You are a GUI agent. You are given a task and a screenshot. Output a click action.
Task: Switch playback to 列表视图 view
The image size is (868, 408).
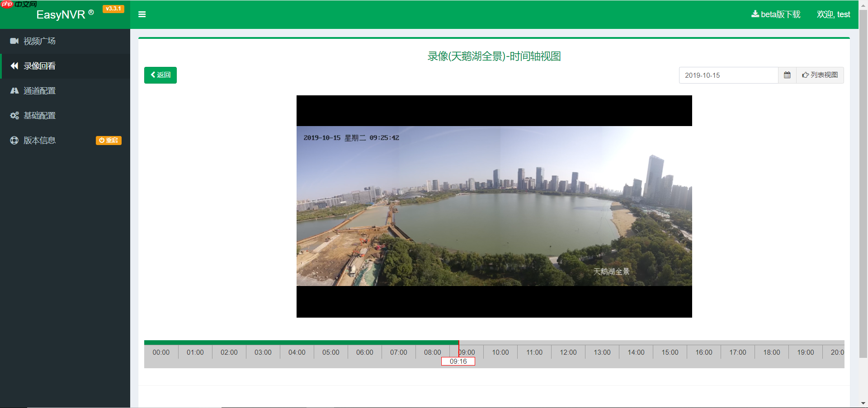coord(820,75)
